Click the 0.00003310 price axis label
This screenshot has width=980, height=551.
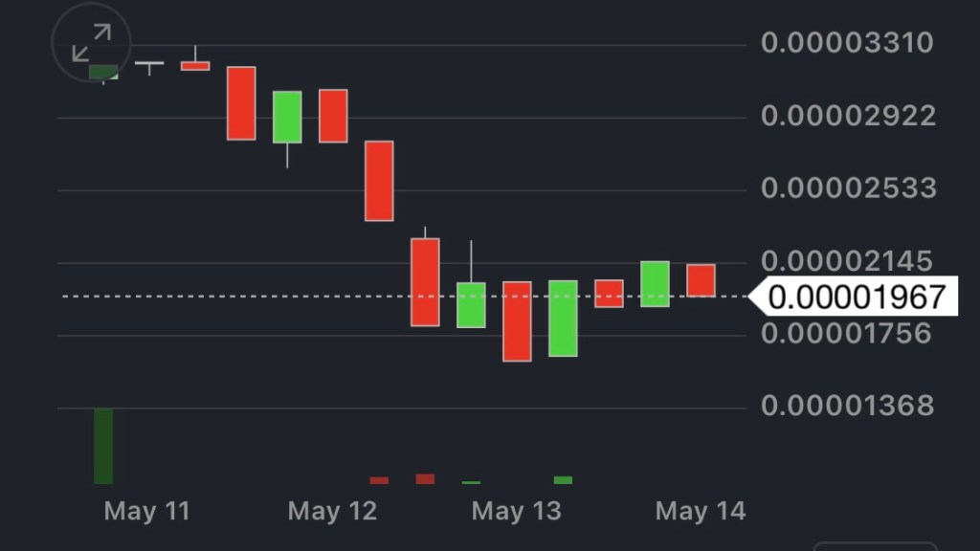tap(846, 43)
